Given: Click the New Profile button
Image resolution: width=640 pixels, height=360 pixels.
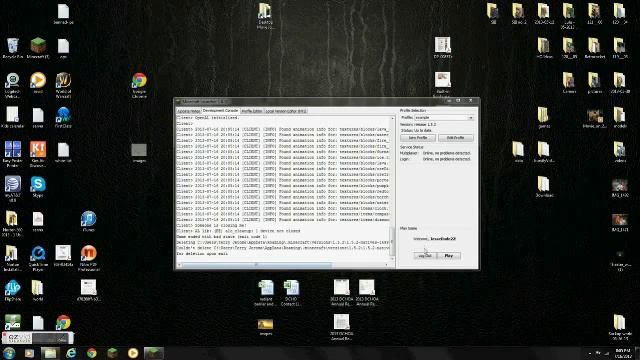Looking at the screenshot, I should coord(418,138).
